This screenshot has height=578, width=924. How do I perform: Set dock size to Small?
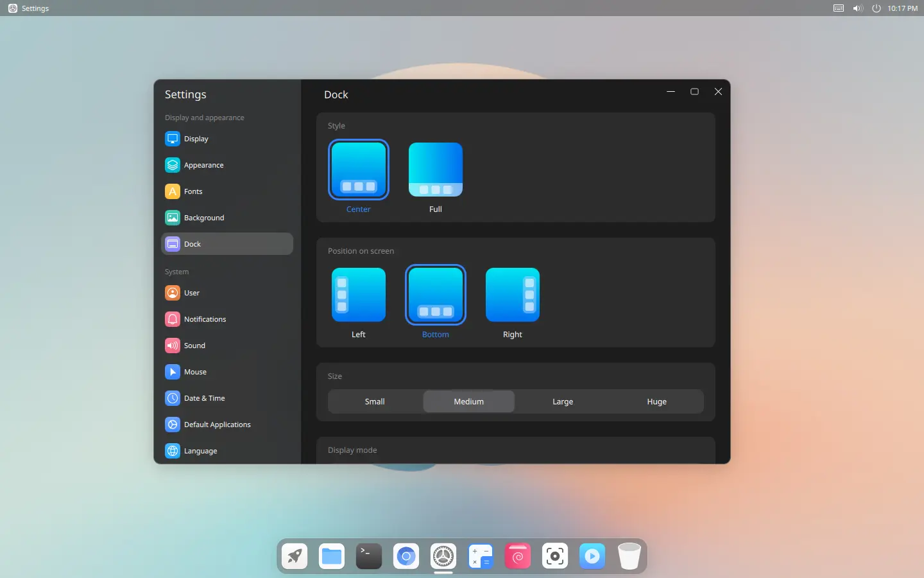point(375,401)
